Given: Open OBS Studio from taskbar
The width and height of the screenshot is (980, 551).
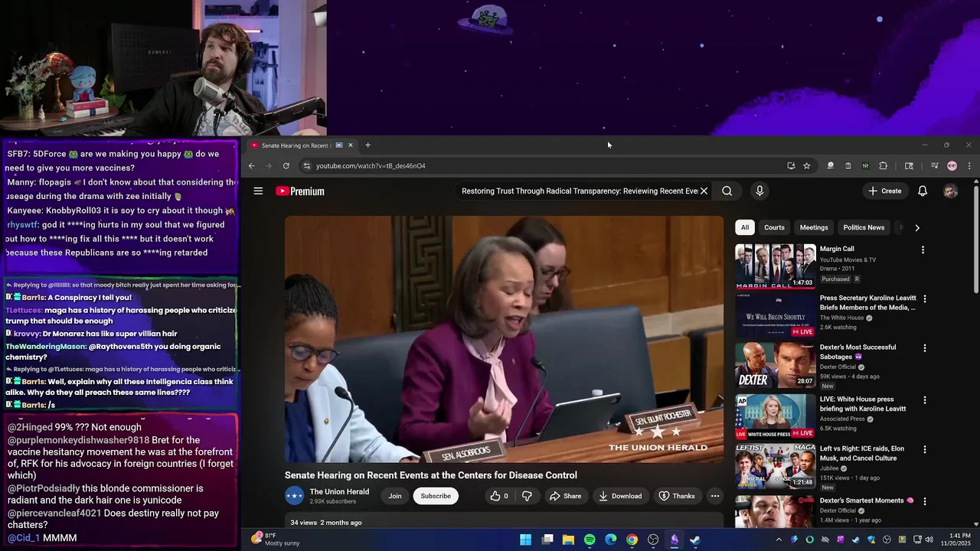Looking at the screenshot, I should coord(653,540).
